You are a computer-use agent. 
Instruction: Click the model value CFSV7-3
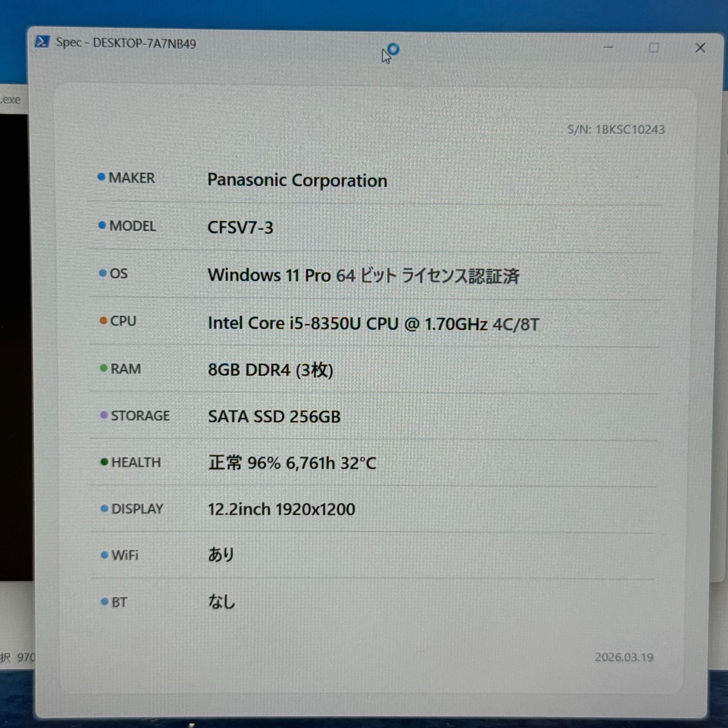click(240, 227)
